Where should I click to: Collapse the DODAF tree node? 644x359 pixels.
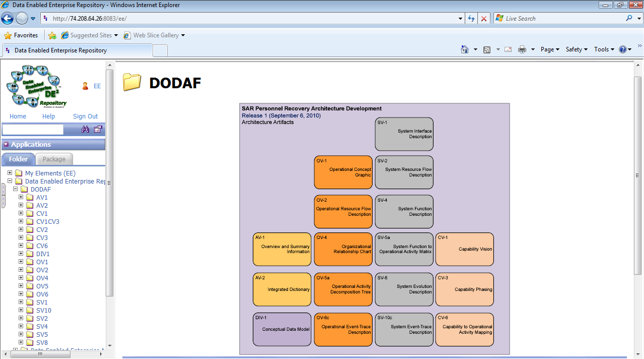pyautogui.click(x=16, y=189)
